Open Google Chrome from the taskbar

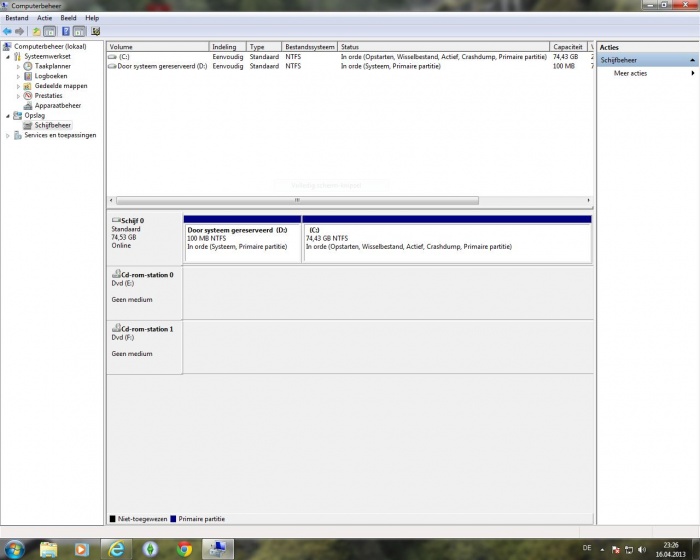[184, 549]
